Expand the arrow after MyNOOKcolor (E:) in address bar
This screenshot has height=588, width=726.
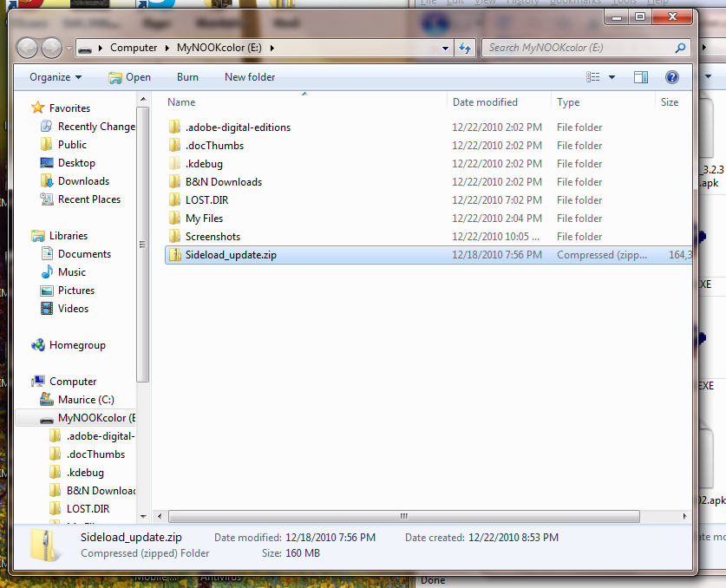[271, 48]
